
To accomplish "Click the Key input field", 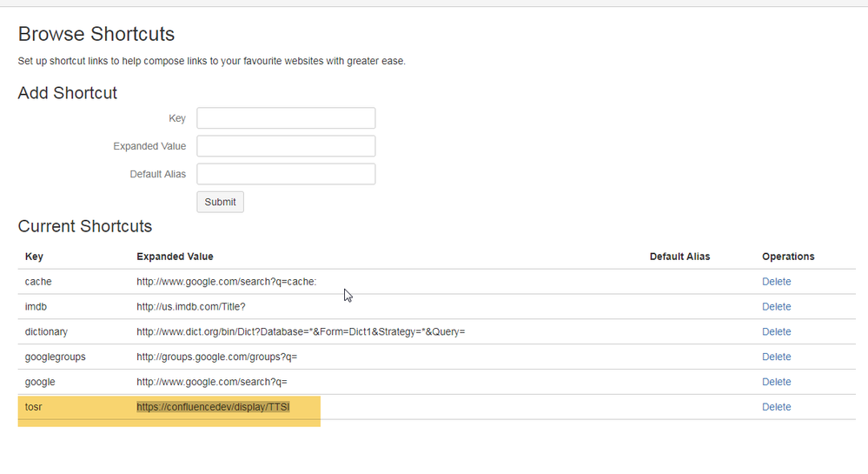I will tap(286, 118).
